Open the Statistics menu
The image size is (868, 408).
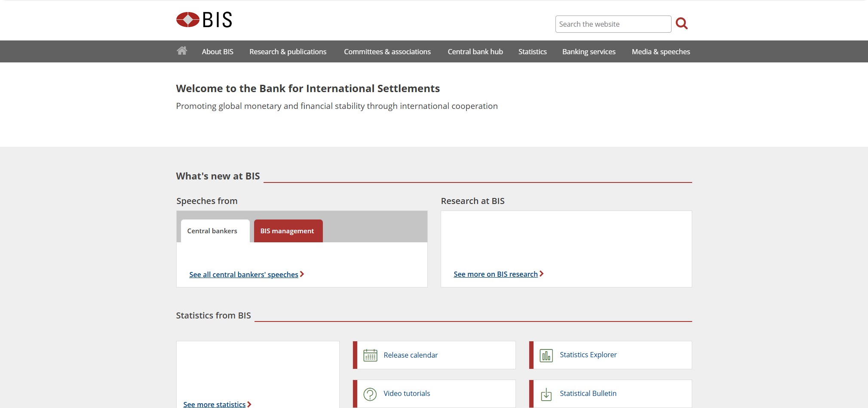click(533, 52)
